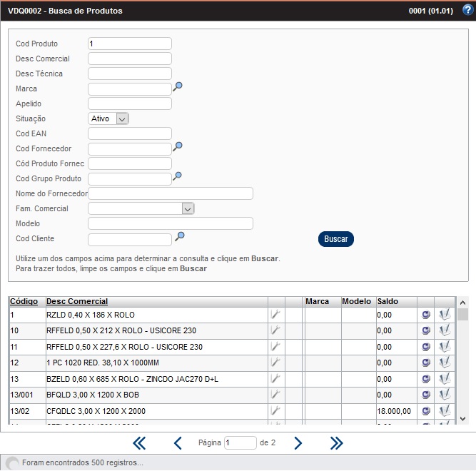Image resolution: width=476 pixels, height=471 pixels.
Task: Click the refresh icon for product 10
Action: 426,330
